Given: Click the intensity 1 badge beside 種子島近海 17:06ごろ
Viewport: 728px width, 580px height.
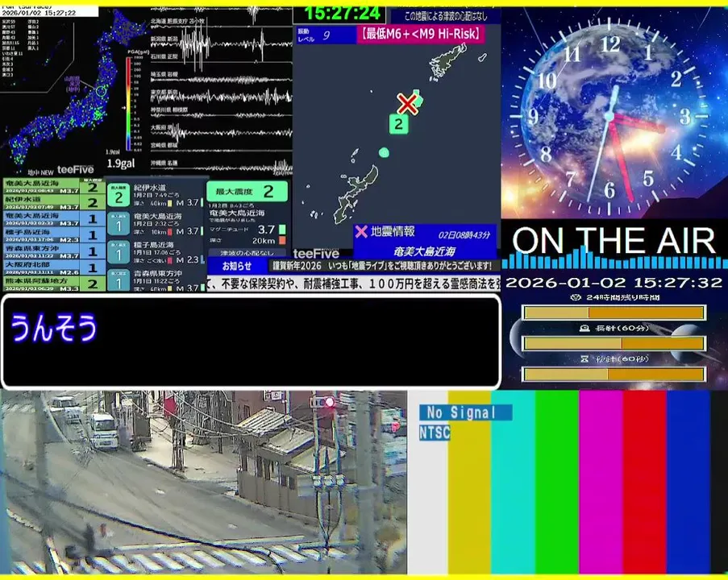Looking at the screenshot, I should click(119, 252).
